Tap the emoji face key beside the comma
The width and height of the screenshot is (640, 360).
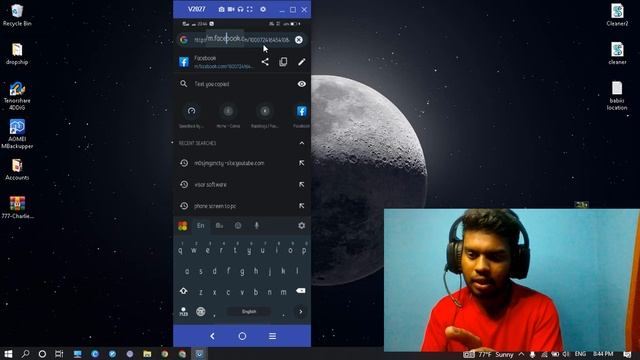(x=200, y=311)
